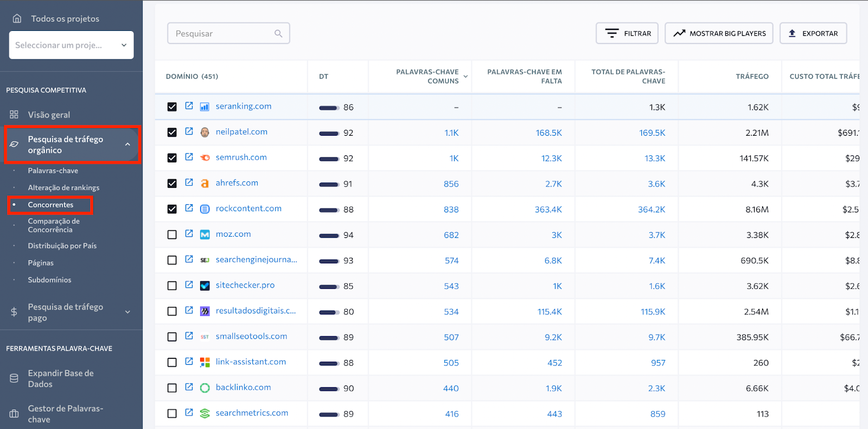
Task: Open external link icon for smallseotools.com
Action: tap(189, 336)
